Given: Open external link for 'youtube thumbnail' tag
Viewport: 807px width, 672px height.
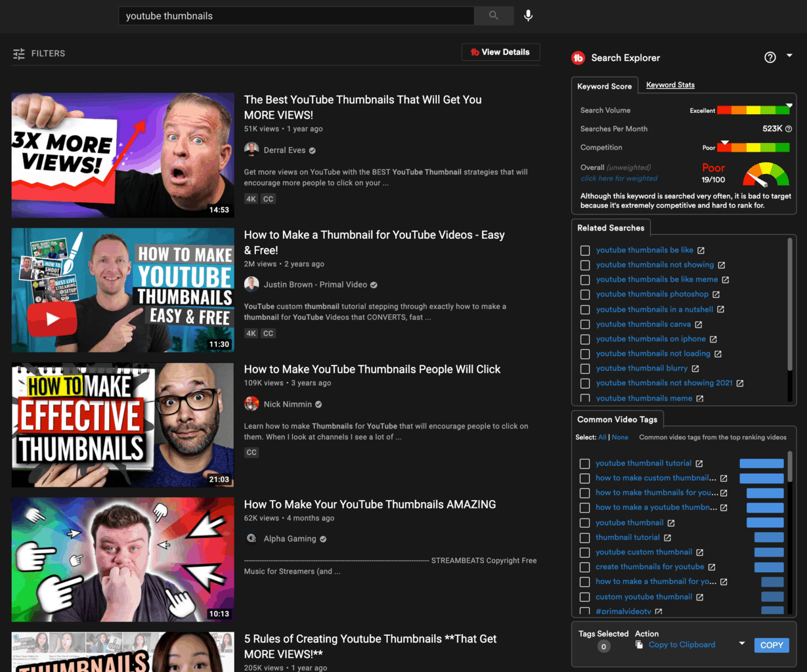Looking at the screenshot, I should (671, 523).
